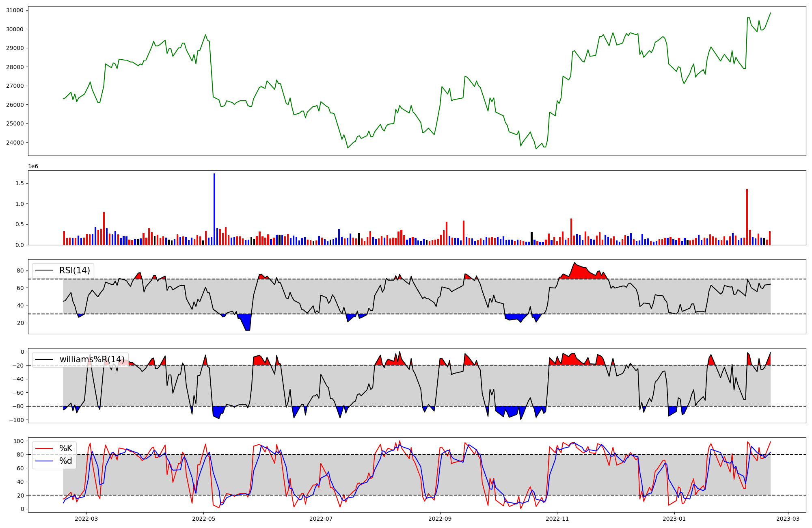Click the 1.5 volume axis tick label
This screenshot has height=528, width=812.
click(x=19, y=184)
